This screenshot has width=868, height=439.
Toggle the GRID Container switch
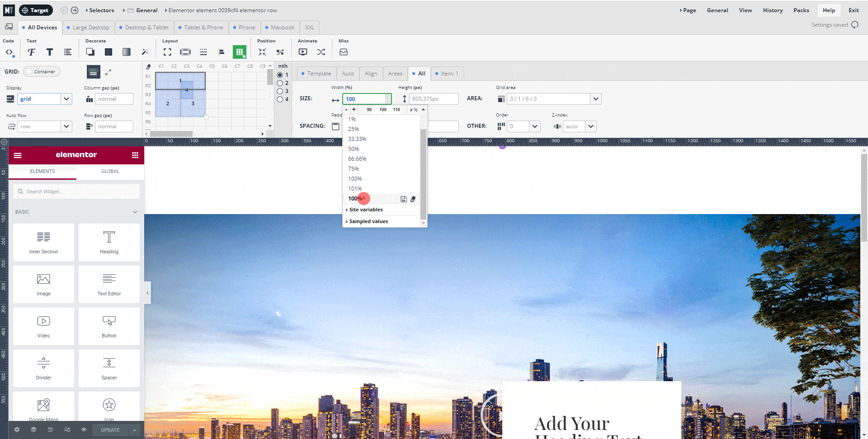pyautogui.click(x=42, y=71)
